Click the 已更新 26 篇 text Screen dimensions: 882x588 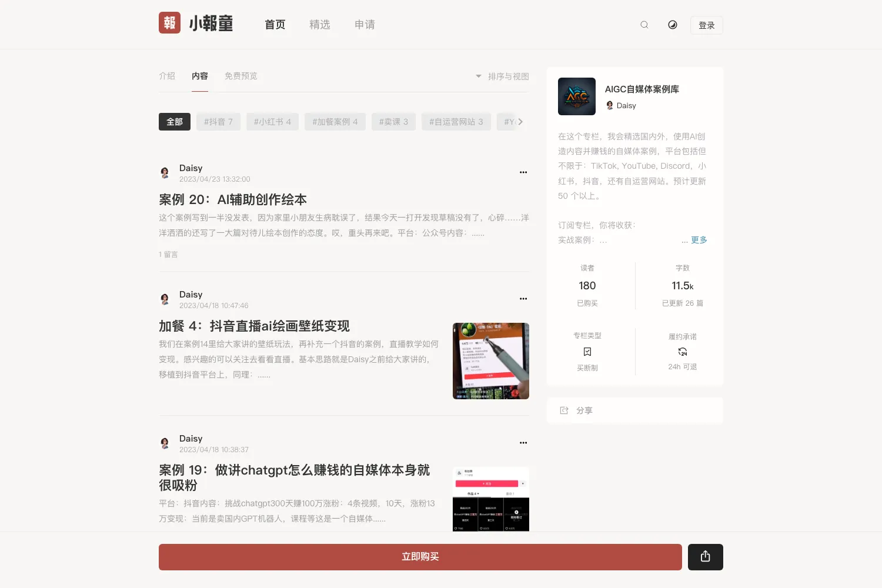(683, 303)
